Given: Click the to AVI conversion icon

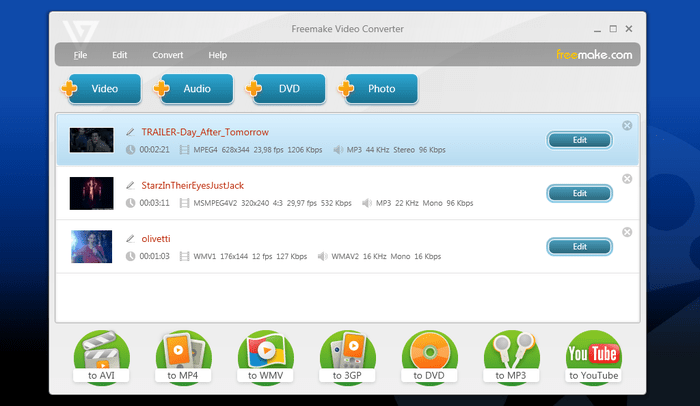Looking at the screenshot, I should click(101, 357).
